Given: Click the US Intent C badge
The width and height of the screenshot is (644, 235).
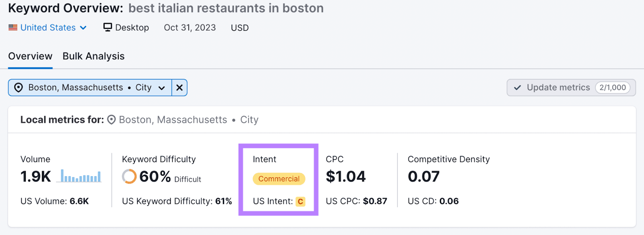Looking at the screenshot, I should coord(301,202).
